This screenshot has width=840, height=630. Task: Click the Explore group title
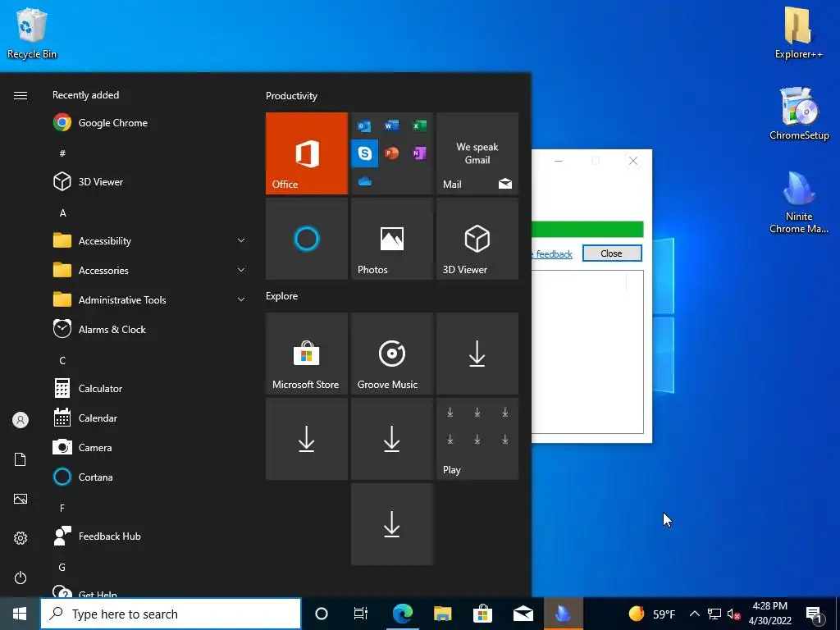tap(282, 295)
